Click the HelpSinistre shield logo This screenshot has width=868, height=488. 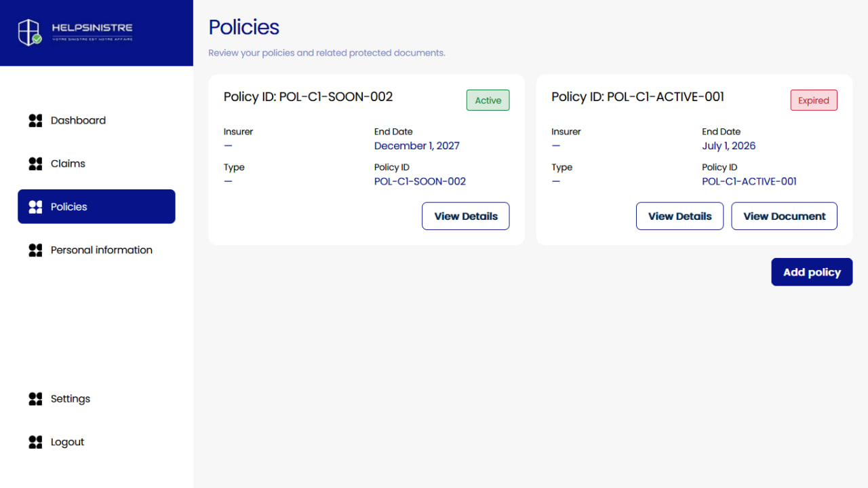[x=30, y=32]
